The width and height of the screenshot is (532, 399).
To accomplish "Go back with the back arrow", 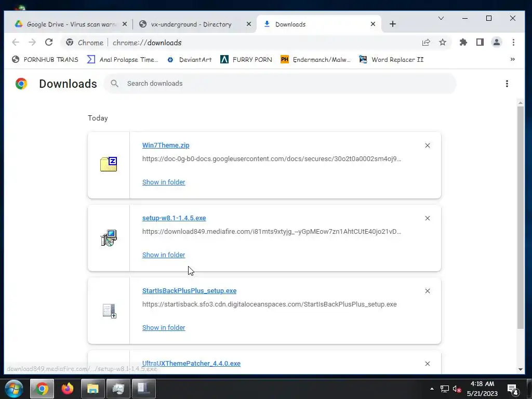I will [16, 43].
